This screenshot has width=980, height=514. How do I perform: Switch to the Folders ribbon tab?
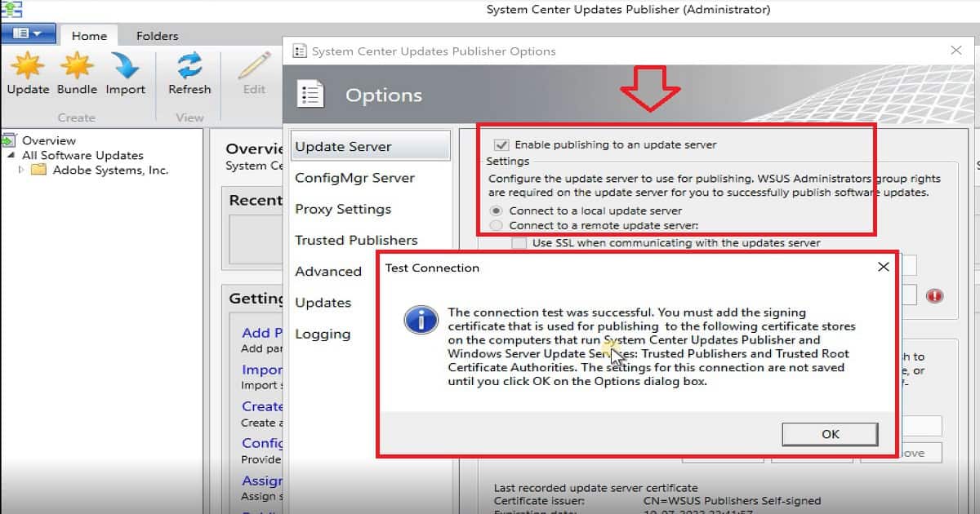157,35
